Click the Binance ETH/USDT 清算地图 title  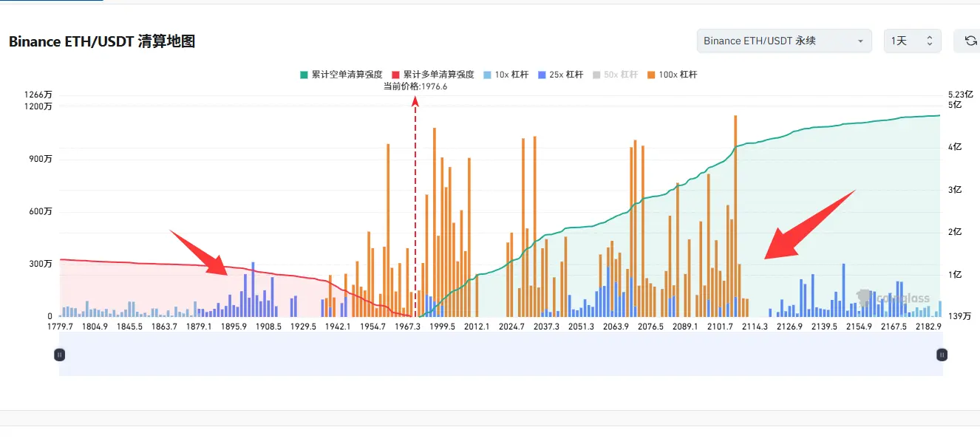102,41
